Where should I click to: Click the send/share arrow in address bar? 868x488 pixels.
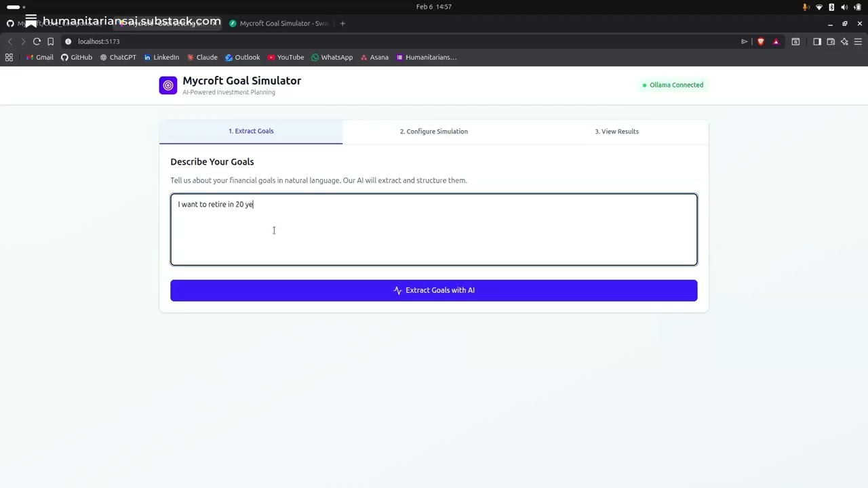(x=744, y=41)
